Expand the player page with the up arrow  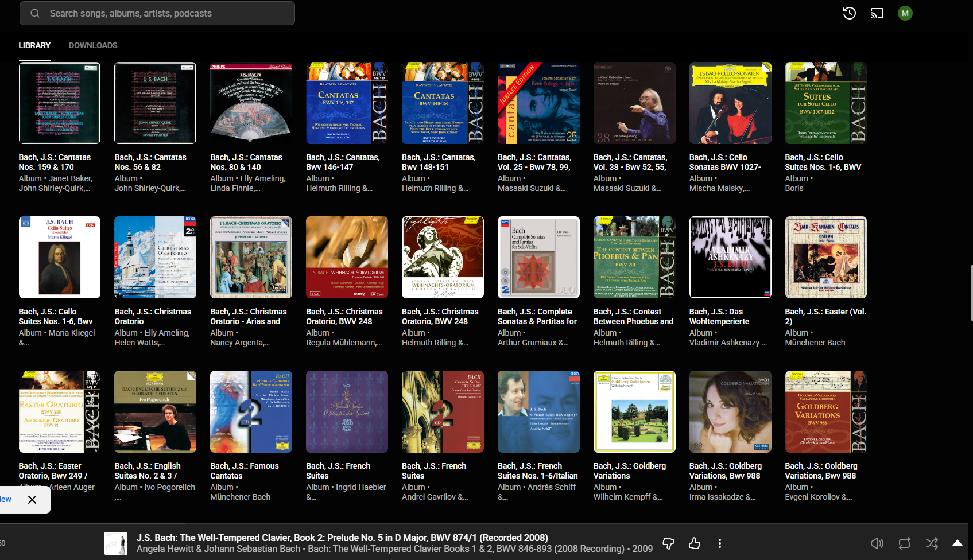tap(958, 543)
